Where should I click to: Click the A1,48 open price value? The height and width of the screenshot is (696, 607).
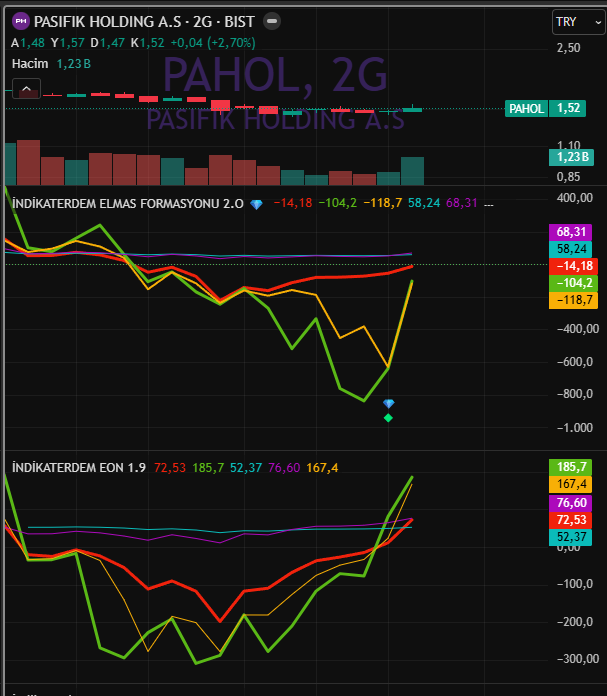click(x=28, y=43)
